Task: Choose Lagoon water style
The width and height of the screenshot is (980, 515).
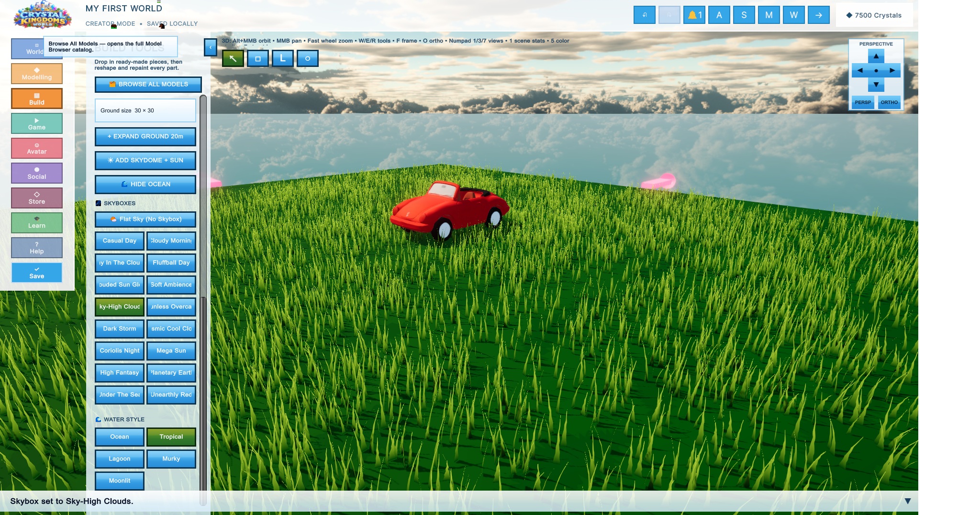Action: click(120, 459)
